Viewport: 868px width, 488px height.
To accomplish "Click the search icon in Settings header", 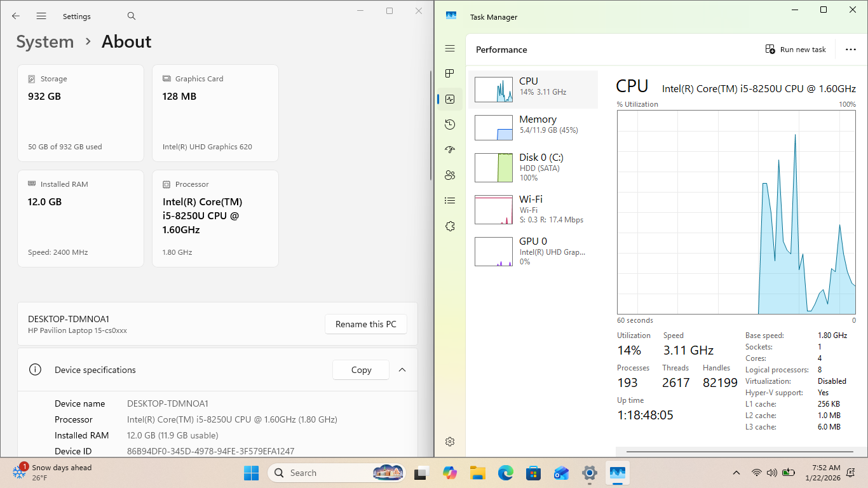I will [x=132, y=16].
